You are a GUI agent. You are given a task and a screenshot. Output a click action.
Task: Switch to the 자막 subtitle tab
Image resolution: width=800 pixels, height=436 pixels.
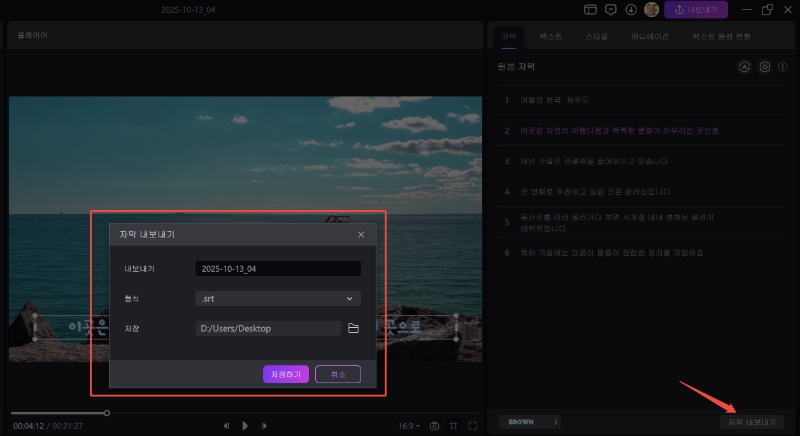click(x=509, y=37)
